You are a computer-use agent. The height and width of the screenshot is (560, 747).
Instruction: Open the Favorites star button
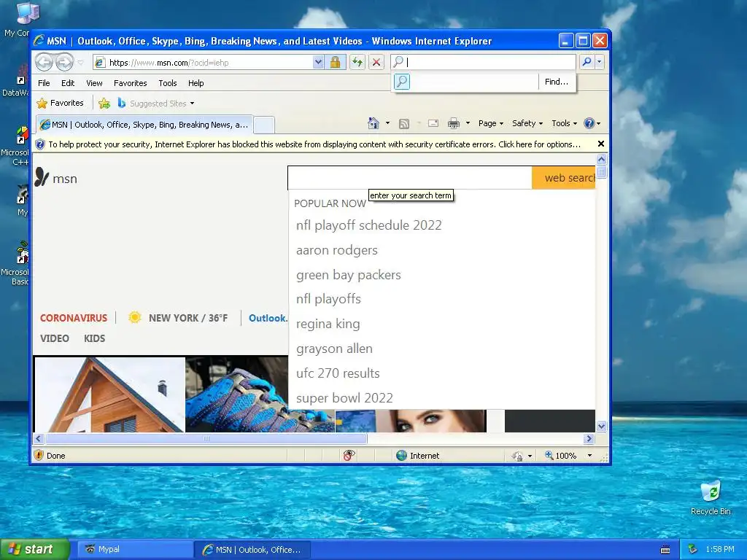60,103
